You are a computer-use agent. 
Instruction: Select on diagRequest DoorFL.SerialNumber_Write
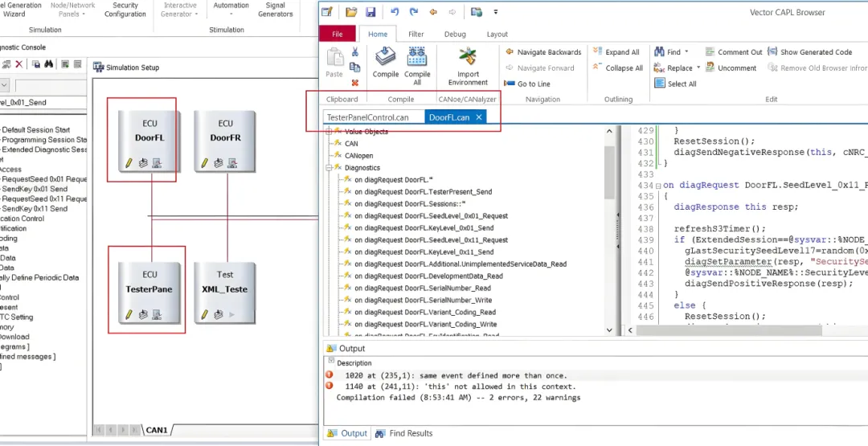423,300
